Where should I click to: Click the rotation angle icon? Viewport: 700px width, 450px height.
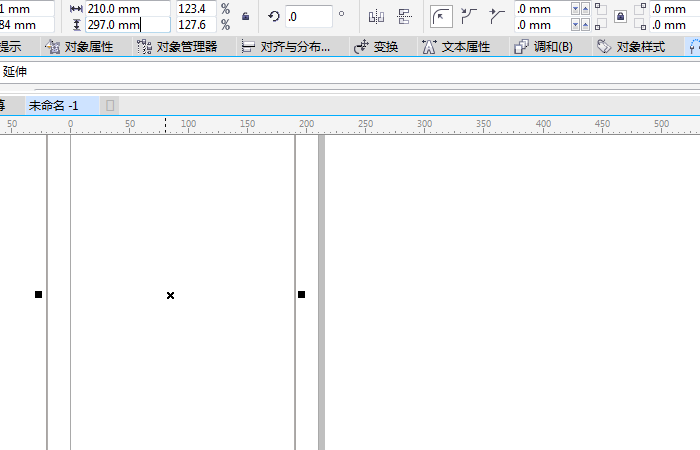coord(274,17)
